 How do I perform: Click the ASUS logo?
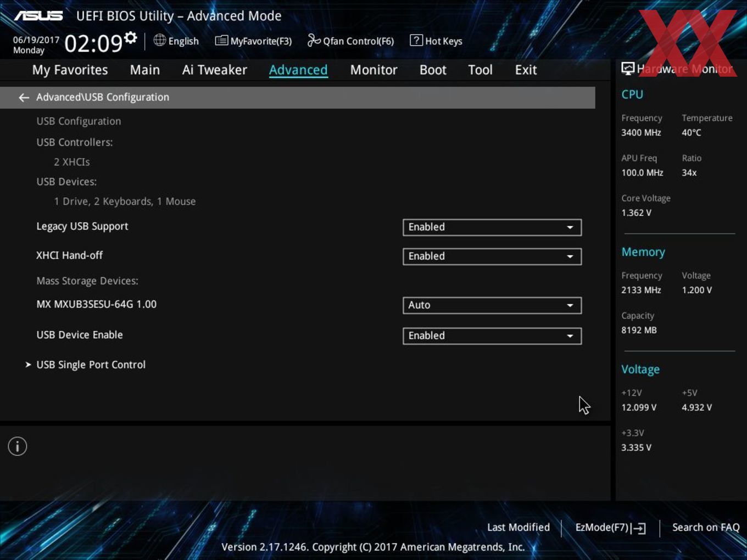click(38, 15)
